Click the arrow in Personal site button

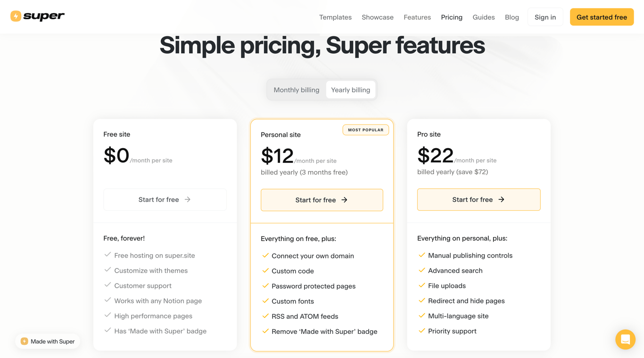pyautogui.click(x=345, y=200)
